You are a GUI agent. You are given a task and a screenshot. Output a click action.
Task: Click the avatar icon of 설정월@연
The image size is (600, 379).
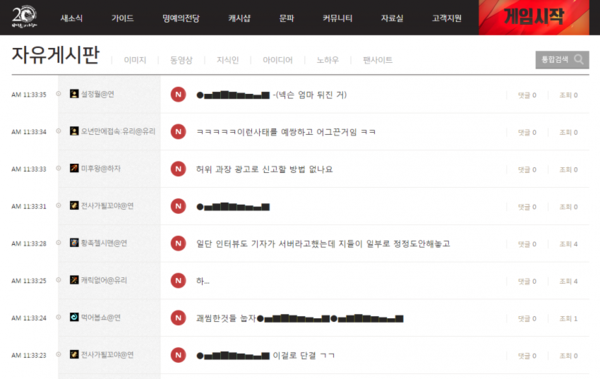[74, 94]
